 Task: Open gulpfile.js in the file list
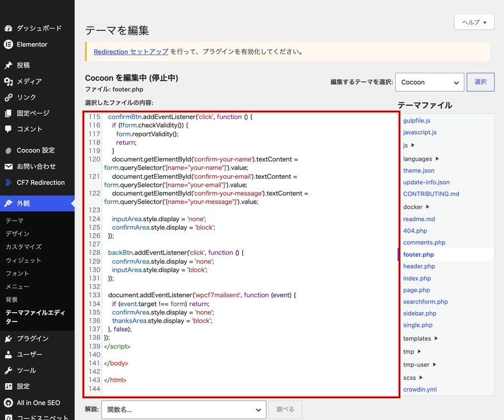[x=416, y=120]
